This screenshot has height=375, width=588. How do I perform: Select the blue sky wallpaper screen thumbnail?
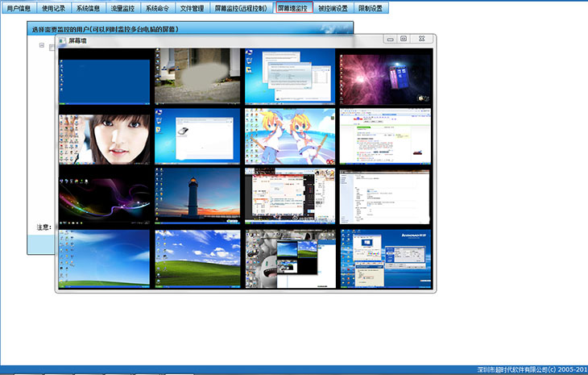pyautogui.click(x=104, y=259)
